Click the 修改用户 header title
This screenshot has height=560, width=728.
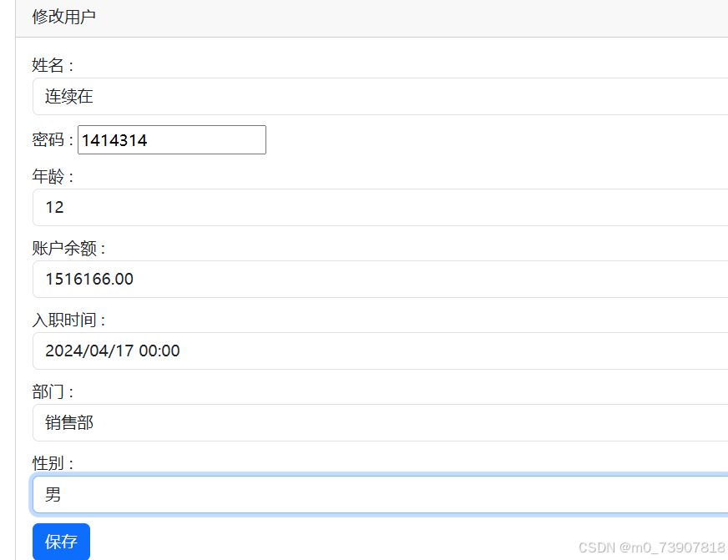(63, 17)
